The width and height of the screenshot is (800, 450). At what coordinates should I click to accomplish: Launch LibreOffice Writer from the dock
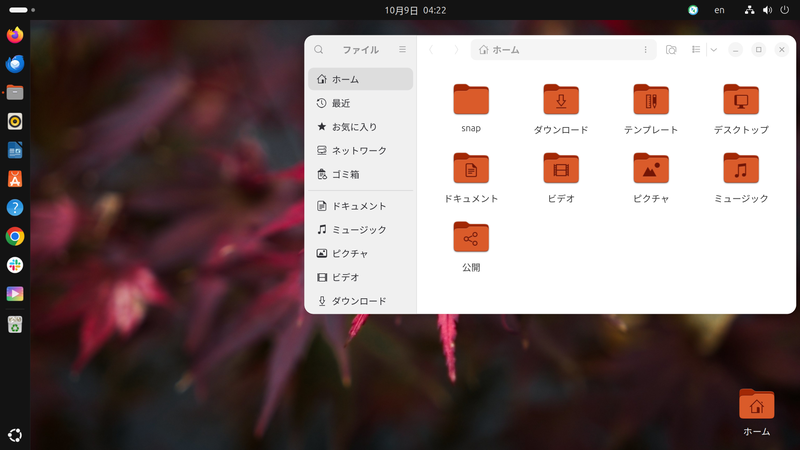tap(15, 150)
